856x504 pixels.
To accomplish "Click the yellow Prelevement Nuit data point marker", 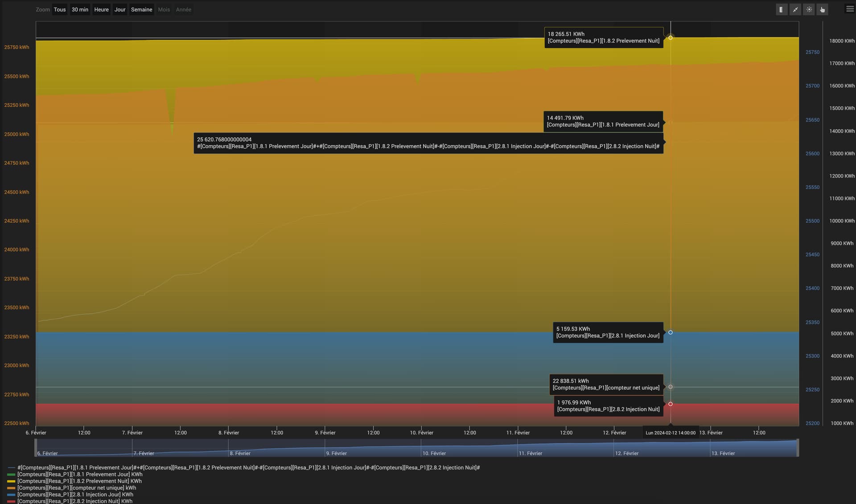I will [671, 38].
